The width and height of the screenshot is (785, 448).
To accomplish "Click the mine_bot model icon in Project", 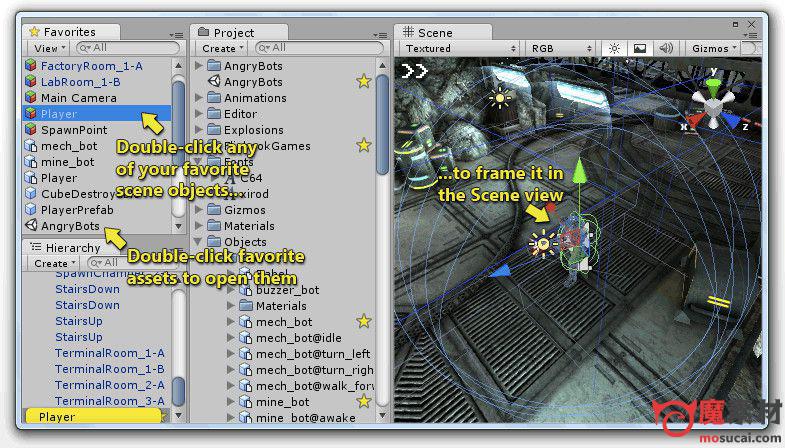I will pyautogui.click(x=246, y=402).
